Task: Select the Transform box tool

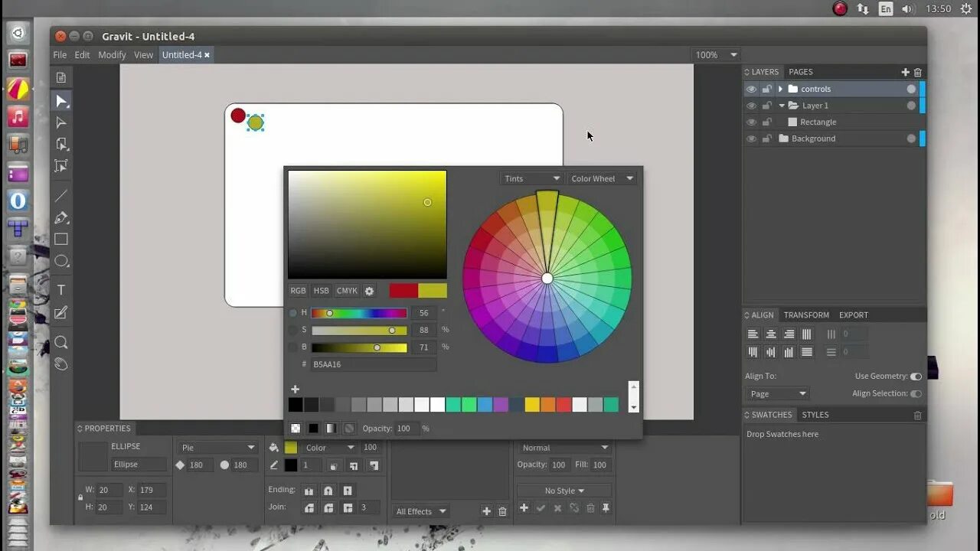Action: pyautogui.click(x=61, y=166)
